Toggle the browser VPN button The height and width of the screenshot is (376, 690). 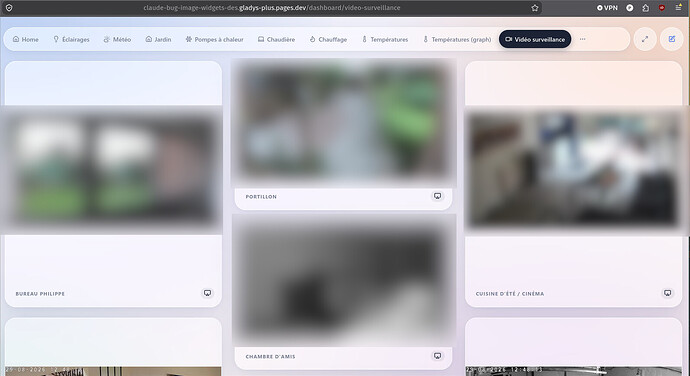click(x=607, y=8)
